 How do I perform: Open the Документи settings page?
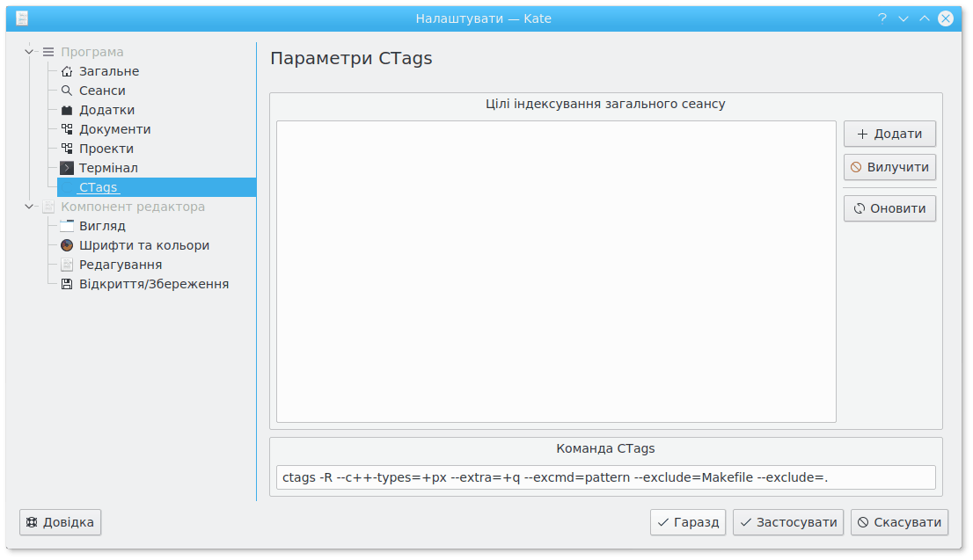click(x=114, y=129)
